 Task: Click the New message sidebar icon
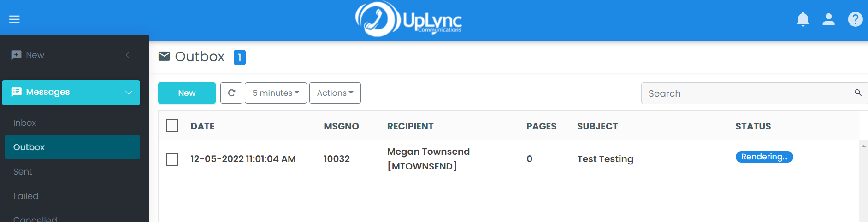click(16, 55)
